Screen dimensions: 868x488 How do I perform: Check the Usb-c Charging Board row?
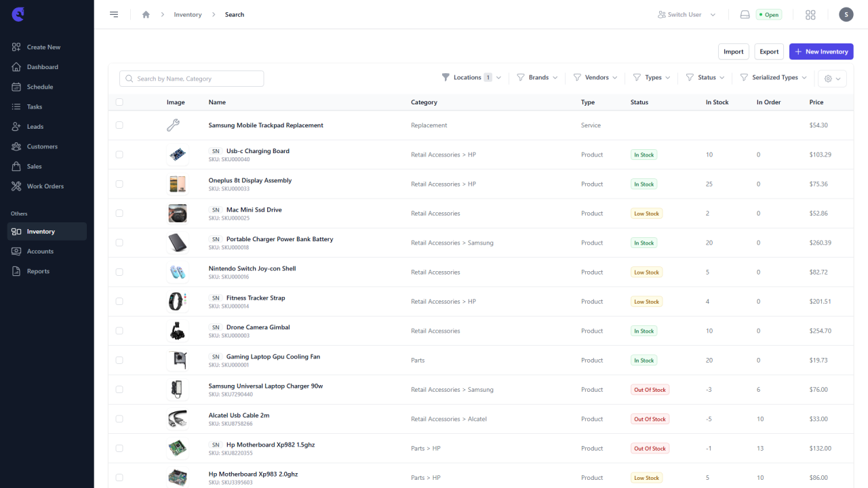coord(119,155)
